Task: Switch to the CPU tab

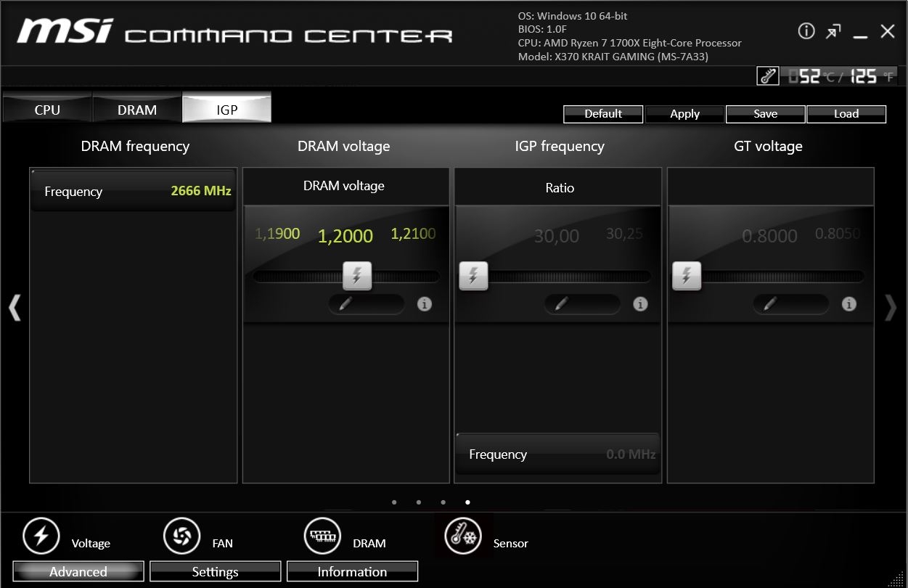Action: tap(47, 110)
